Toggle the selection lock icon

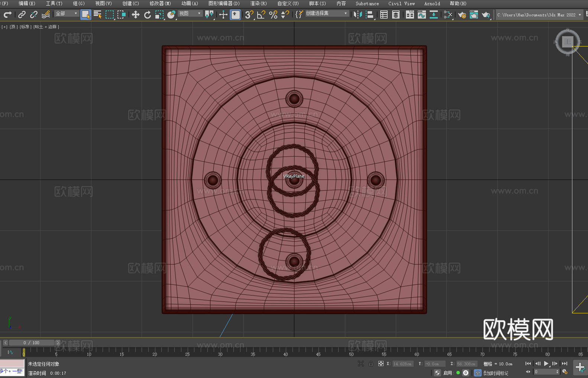point(371,364)
